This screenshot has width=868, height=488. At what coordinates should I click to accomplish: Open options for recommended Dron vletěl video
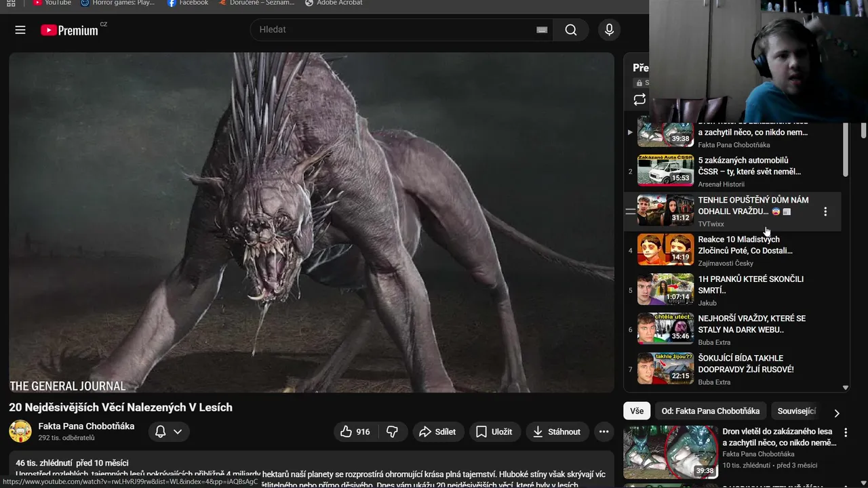click(846, 432)
